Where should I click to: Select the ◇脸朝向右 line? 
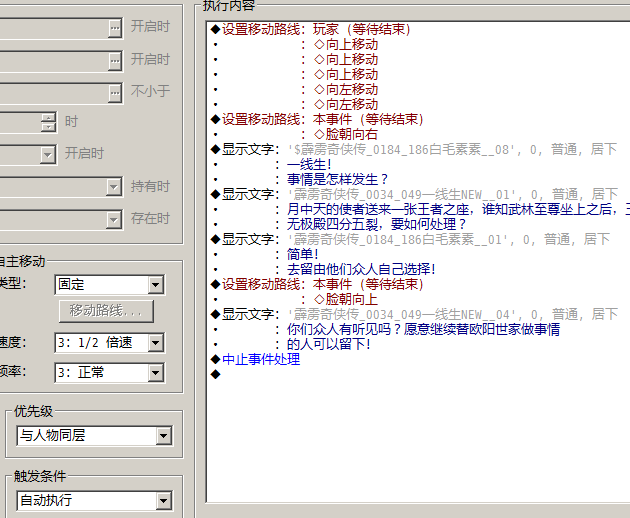346,134
